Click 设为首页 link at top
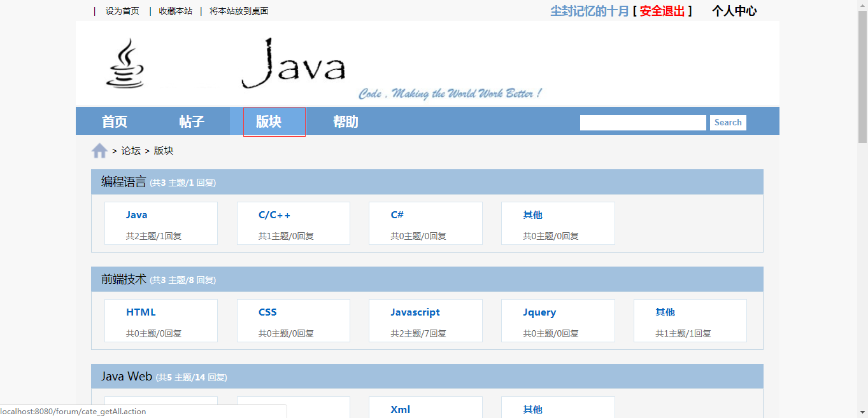Screen dimensions: 868x418 122,11
